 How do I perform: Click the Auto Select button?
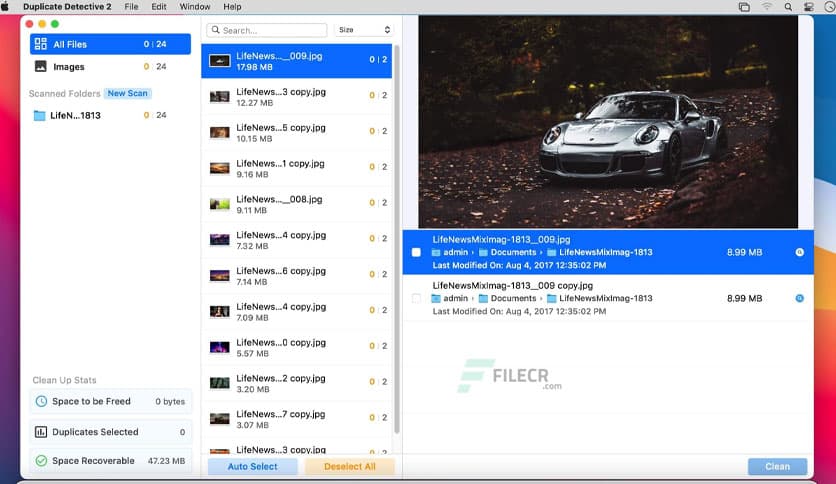click(x=252, y=466)
